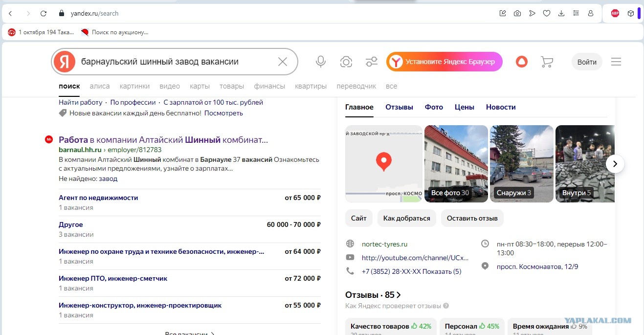This screenshot has height=335, width=644.
Task: Open the квартиры search tab
Action: pos(311,86)
